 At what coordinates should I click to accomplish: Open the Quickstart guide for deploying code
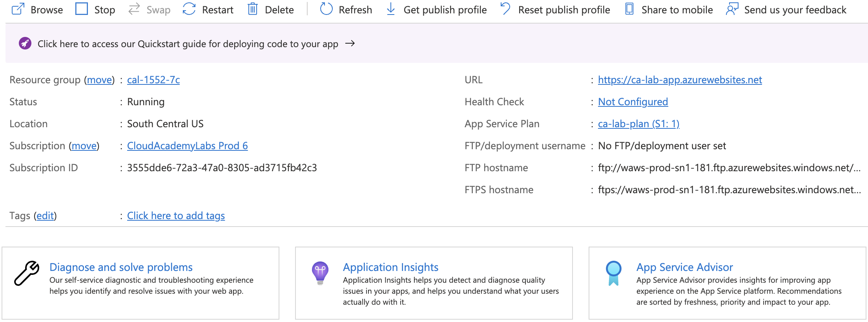point(188,44)
